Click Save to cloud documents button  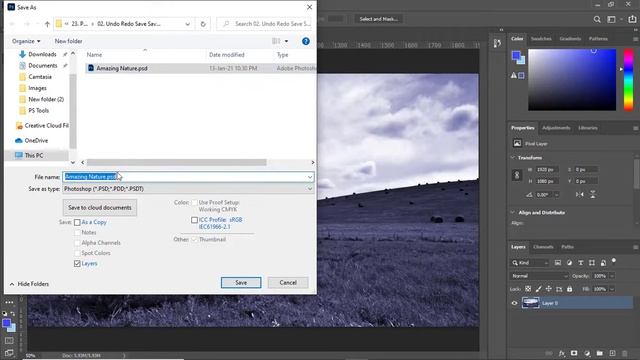[x=100, y=208]
